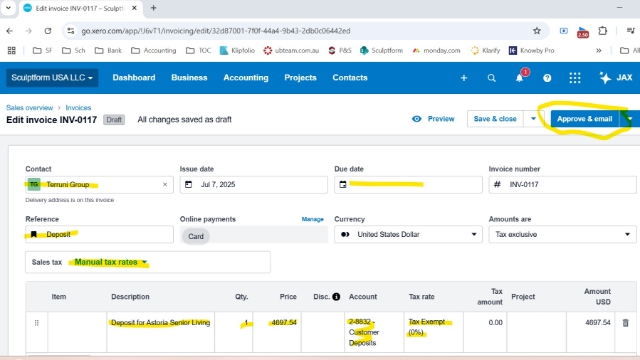The width and height of the screenshot is (640, 360).
Task: Open the Chrome apps grid in the bookmarks bar
Action: pyautogui.click(x=11, y=51)
